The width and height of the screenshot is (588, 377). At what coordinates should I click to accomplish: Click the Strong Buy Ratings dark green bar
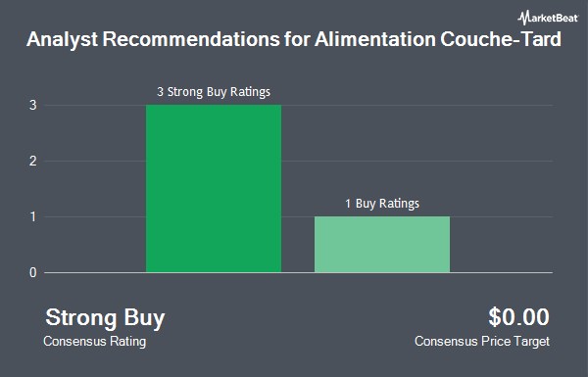click(x=214, y=188)
